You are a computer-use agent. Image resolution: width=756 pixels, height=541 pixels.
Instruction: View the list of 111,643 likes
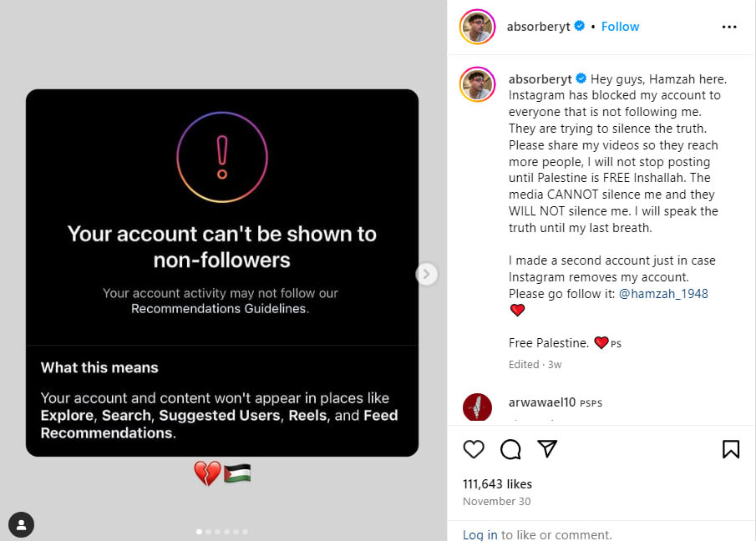(x=497, y=484)
